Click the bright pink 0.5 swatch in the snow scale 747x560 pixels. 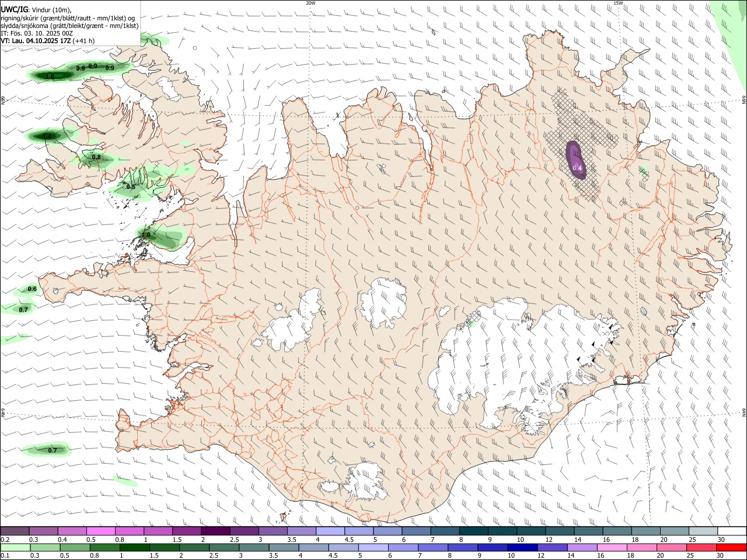click(x=100, y=531)
